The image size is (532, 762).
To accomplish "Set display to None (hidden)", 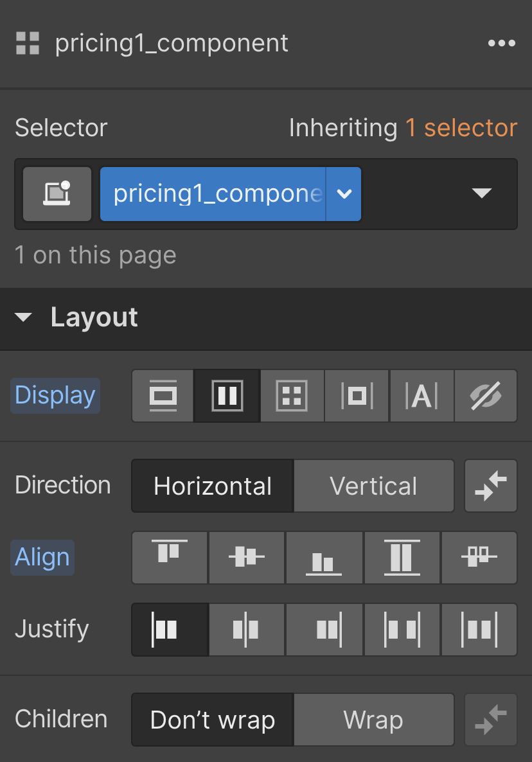I will coord(486,396).
